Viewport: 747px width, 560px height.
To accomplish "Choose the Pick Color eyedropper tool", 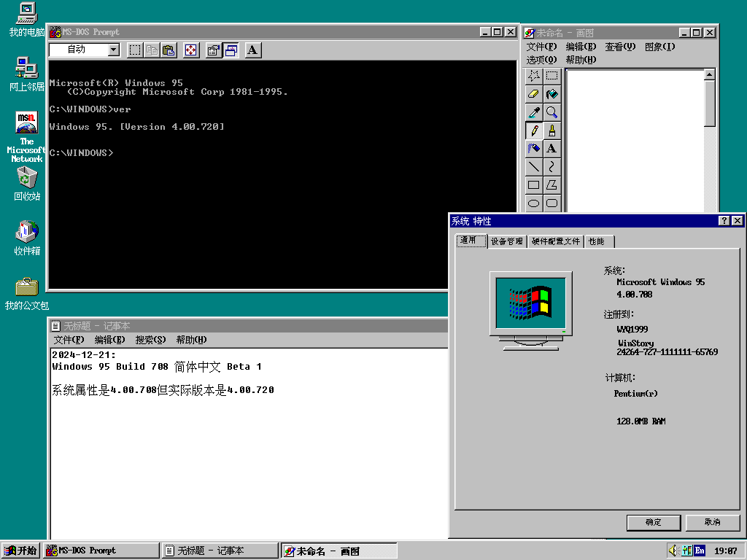I will tap(534, 112).
